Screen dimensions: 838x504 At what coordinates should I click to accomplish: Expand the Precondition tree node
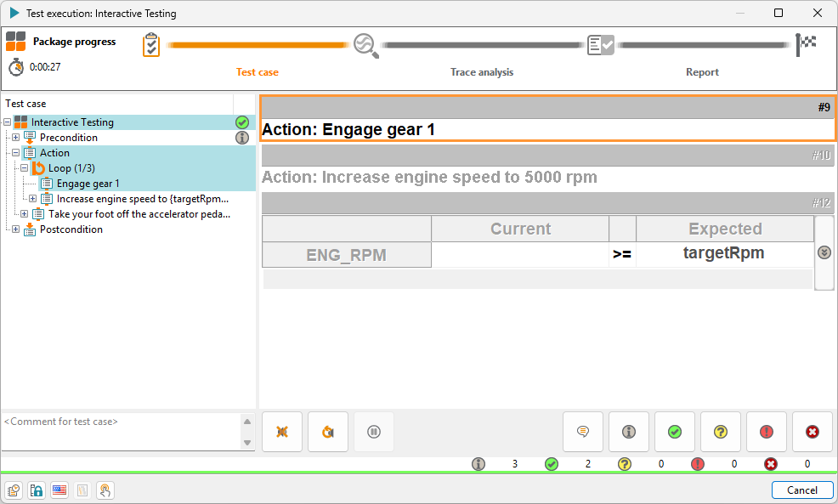pos(16,138)
